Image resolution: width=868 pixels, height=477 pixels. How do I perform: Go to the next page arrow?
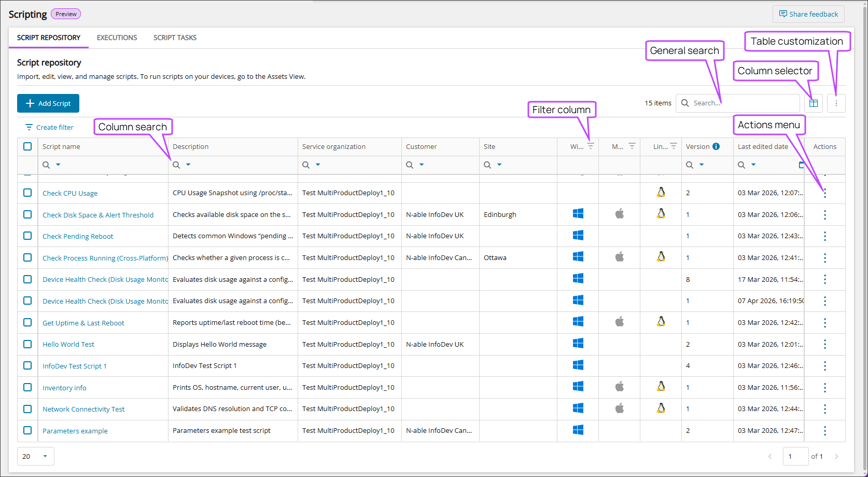[836, 456]
